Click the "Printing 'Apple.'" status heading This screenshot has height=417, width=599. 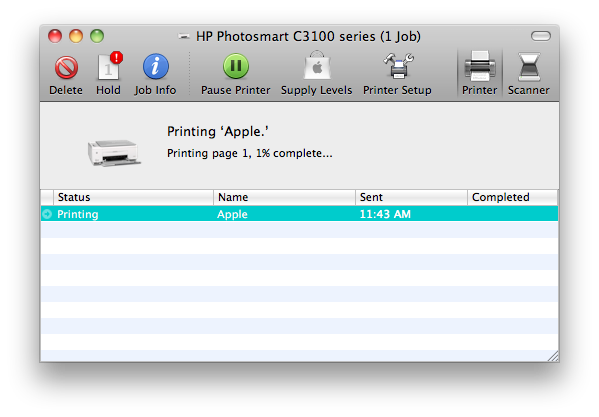pyautogui.click(x=218, y=132)
